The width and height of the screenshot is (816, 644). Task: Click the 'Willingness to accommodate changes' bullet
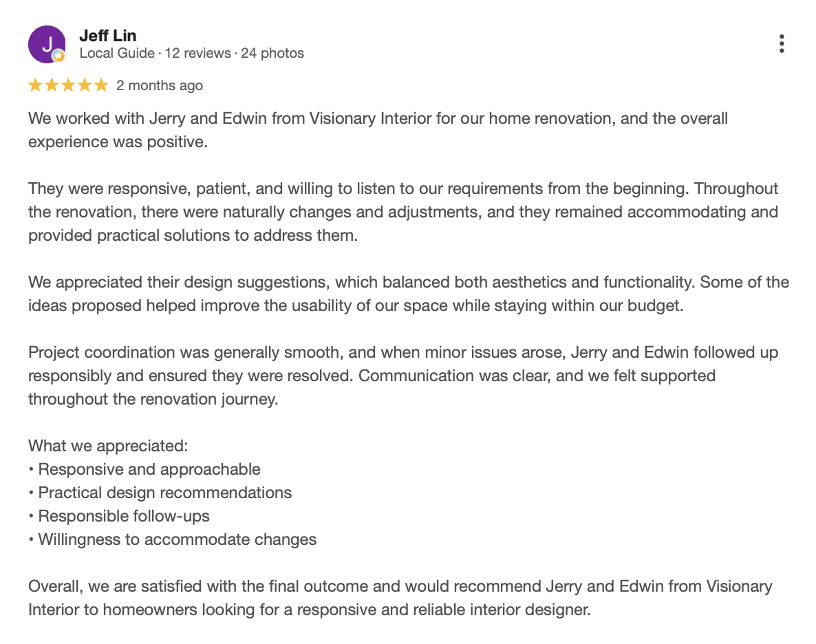tap(172, 540)
